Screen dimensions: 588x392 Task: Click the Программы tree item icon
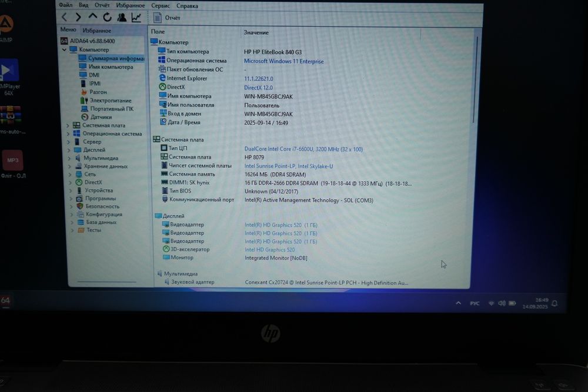(x=79, y=199)
